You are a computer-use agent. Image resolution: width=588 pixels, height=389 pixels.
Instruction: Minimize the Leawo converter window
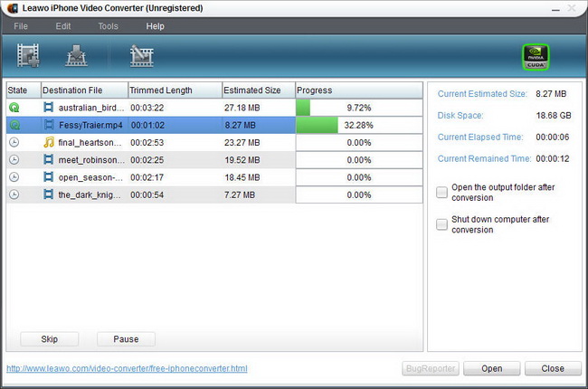(x=555, y=9)
